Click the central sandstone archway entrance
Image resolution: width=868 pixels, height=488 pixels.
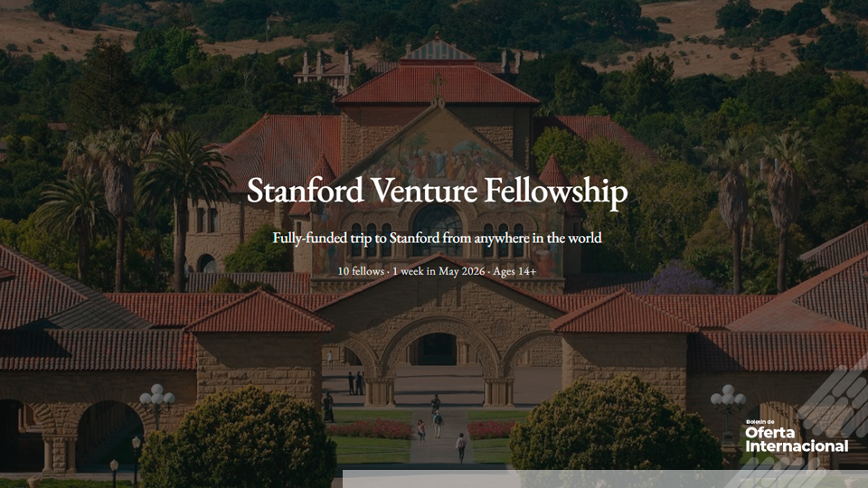[x=437, y=348]
